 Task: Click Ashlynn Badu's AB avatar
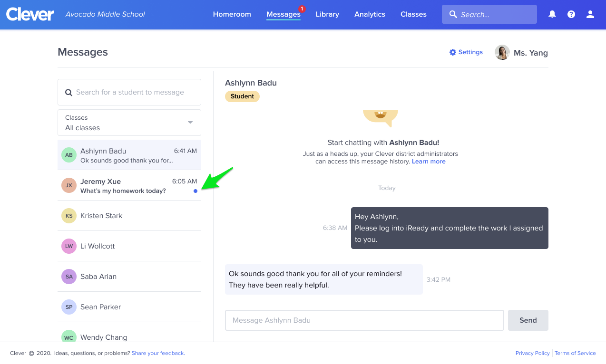(68, 154)
